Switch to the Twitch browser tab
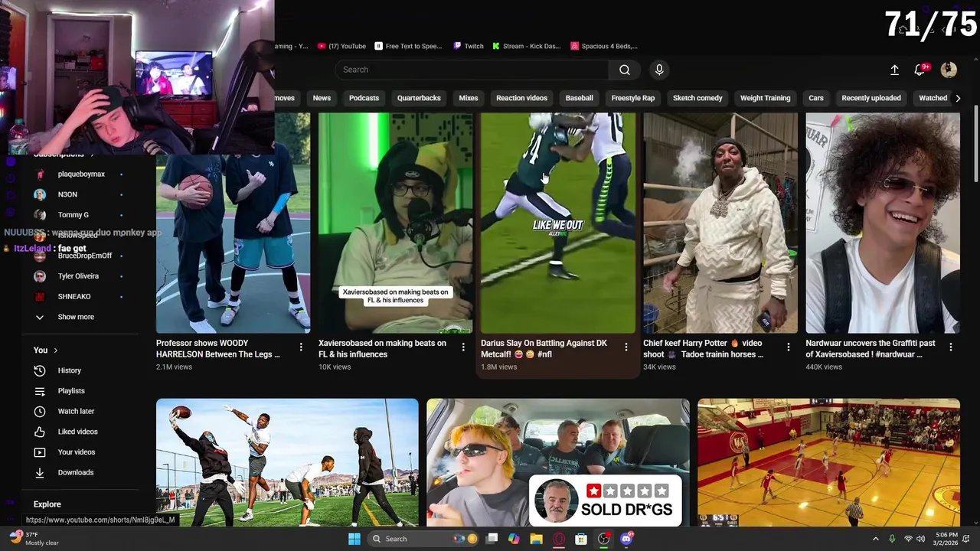The image size is (980, 551). (469, 46)
